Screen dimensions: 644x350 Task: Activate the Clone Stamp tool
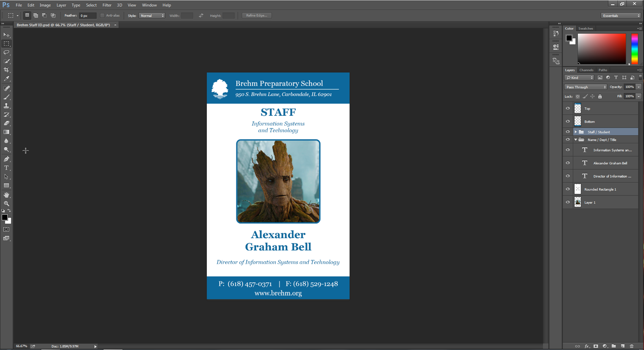(7, 106)
